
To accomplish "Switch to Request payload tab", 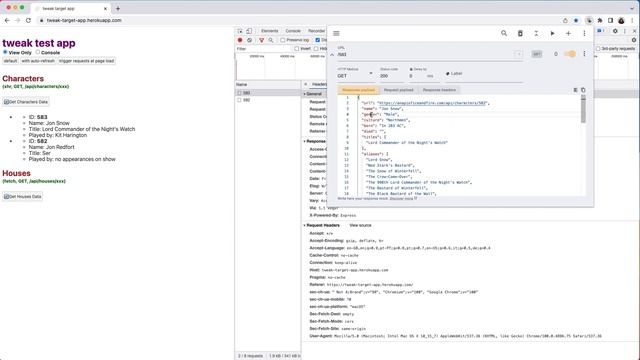I will coord(398,90).
